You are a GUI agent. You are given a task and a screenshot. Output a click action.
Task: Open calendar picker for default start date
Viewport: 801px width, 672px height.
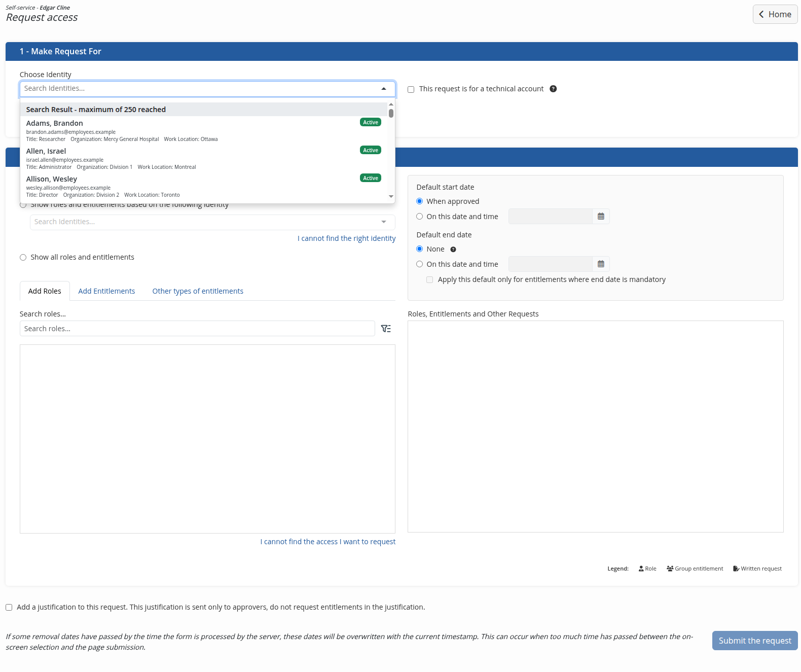click(x=601, y=217)
